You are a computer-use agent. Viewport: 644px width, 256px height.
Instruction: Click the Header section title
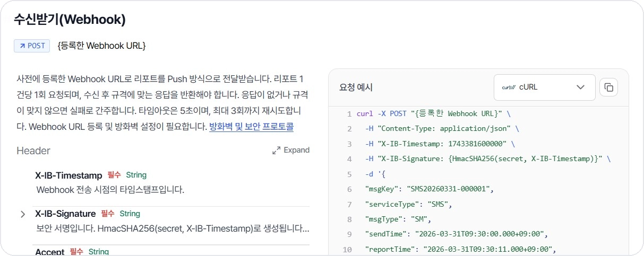point(33,151)
